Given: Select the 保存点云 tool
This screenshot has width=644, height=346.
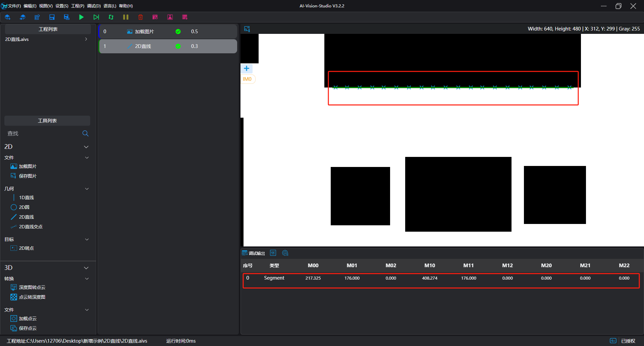Looking at the screenshot, I should tap(23, 328).
